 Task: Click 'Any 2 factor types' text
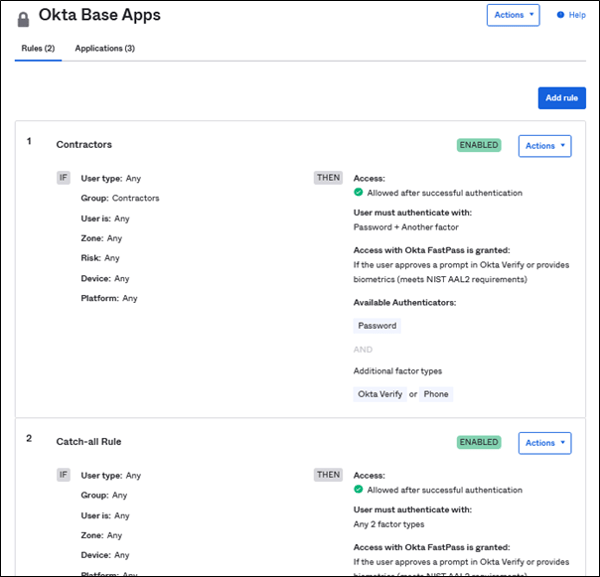click(x=389, y=524)
